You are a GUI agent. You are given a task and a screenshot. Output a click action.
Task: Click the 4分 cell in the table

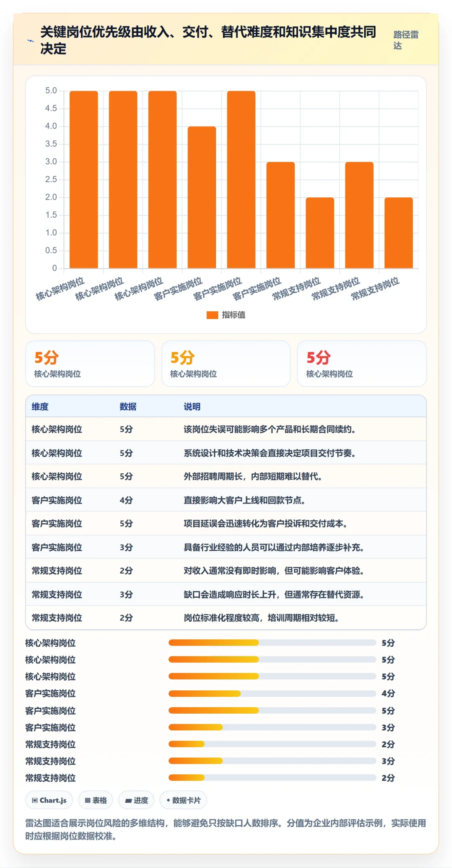pyautogui.click(x=126, y=500)
